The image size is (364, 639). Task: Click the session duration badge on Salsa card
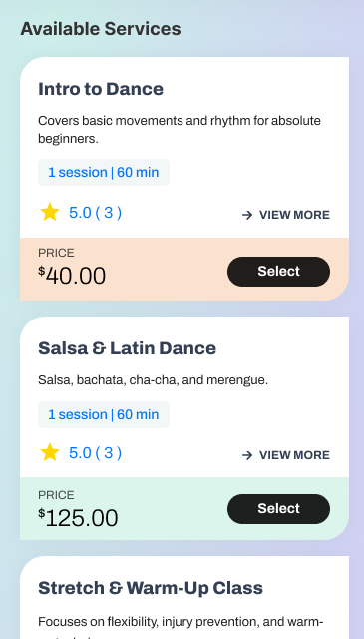pyautogui.click(x=104, y=415)
